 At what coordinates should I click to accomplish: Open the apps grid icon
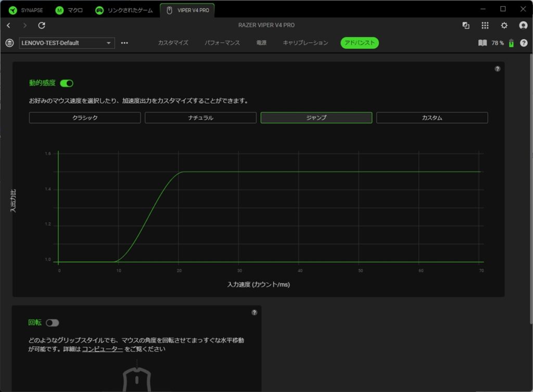(485, 26)
